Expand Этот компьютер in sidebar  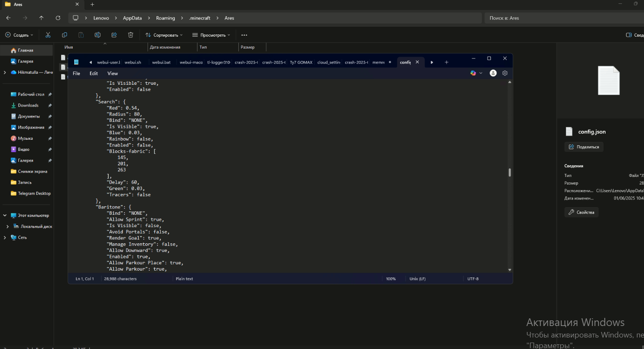(x=4, y=215)
